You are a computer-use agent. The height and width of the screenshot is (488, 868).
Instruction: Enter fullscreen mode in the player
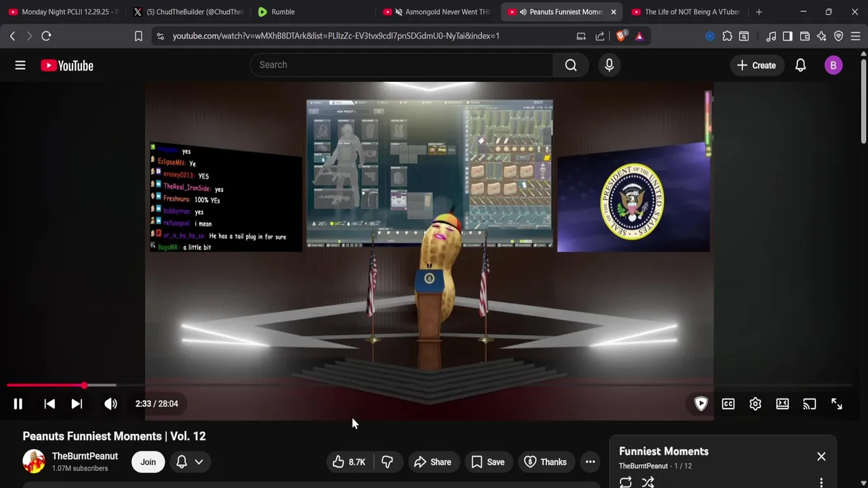click(x=837, y=404)
